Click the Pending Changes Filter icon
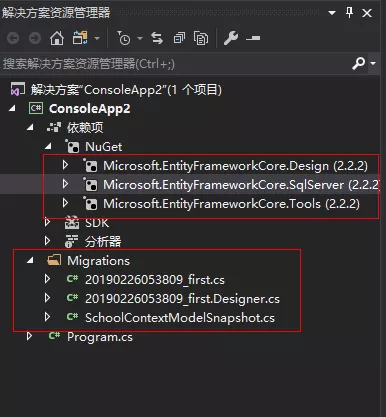 [124, 38]
